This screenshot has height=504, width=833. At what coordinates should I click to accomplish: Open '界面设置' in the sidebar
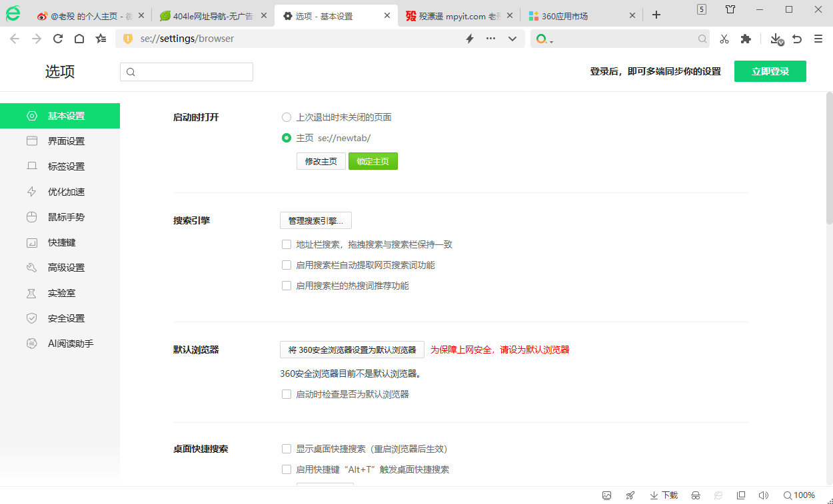tap(60, 141)
